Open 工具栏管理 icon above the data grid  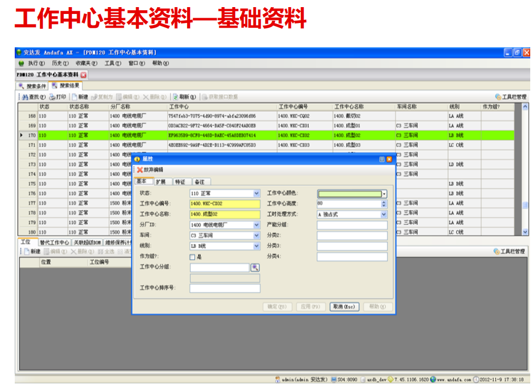498,97
